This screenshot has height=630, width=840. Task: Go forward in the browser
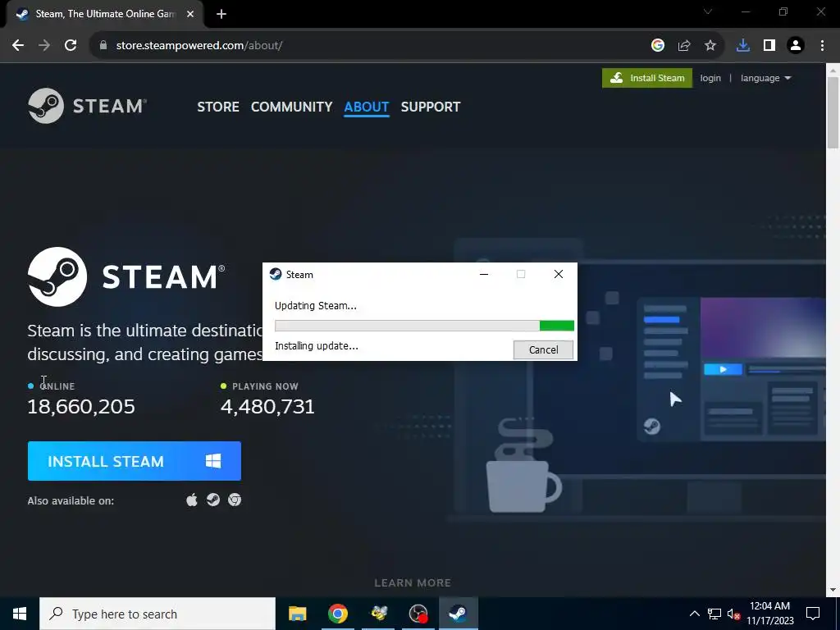pos(44,46)
